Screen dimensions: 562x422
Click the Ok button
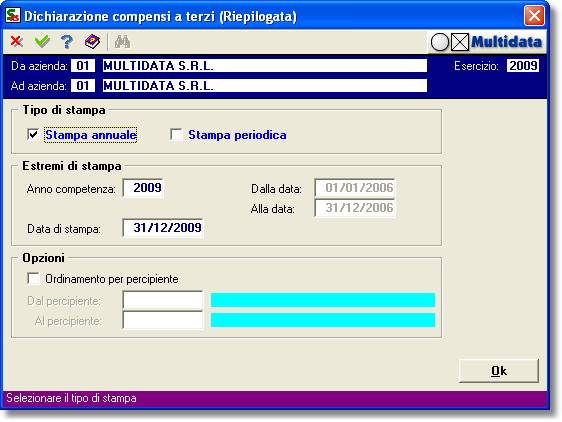499,371
